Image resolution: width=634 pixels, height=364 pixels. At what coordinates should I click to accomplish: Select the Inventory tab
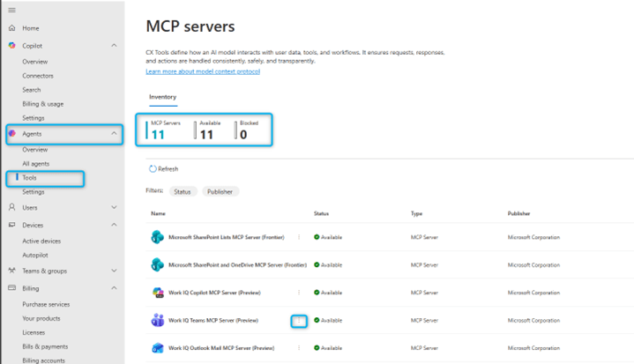[162, 97]
